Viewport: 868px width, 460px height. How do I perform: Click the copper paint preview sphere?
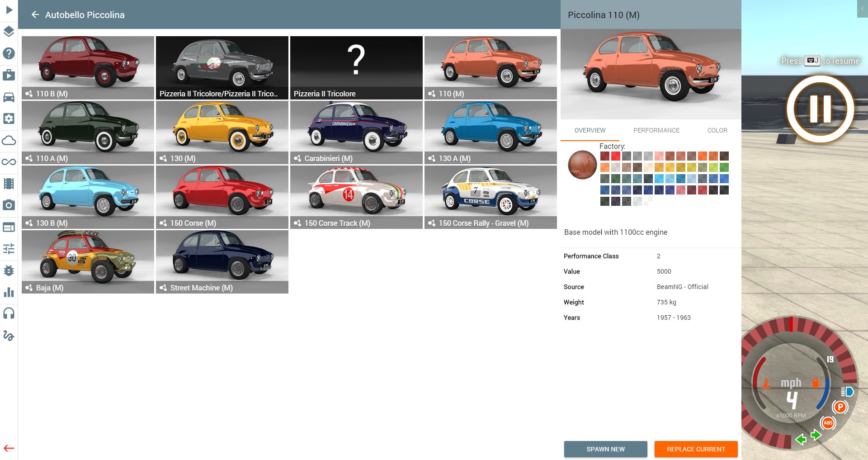(583, 165)
